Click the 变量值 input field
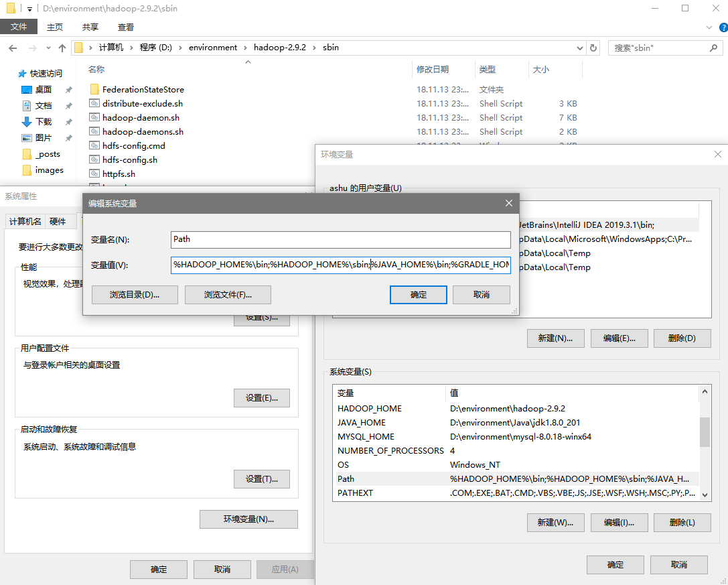Screen dimensions: 728x585 [340, 265]
